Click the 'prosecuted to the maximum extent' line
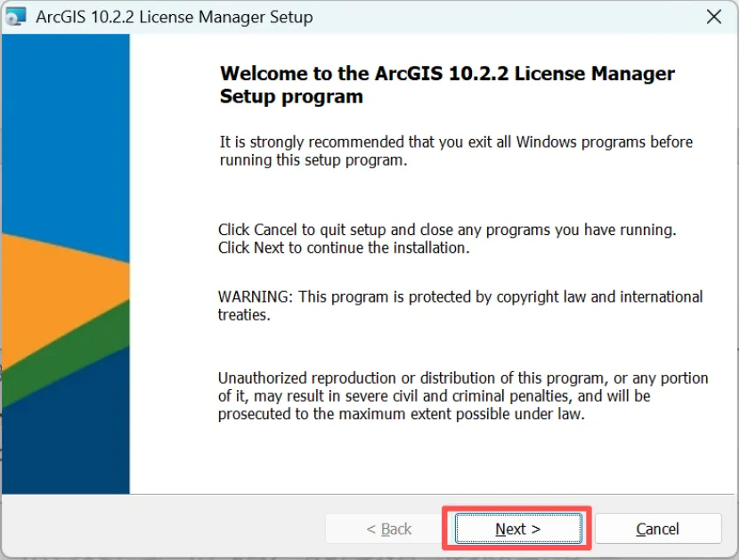The image size is (740, 560). point(401,414)
